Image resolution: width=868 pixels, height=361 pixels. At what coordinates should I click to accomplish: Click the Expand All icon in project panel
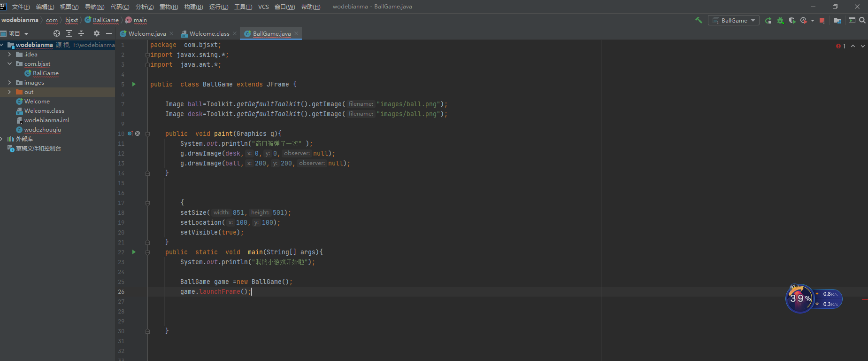[x=69, y=33]
